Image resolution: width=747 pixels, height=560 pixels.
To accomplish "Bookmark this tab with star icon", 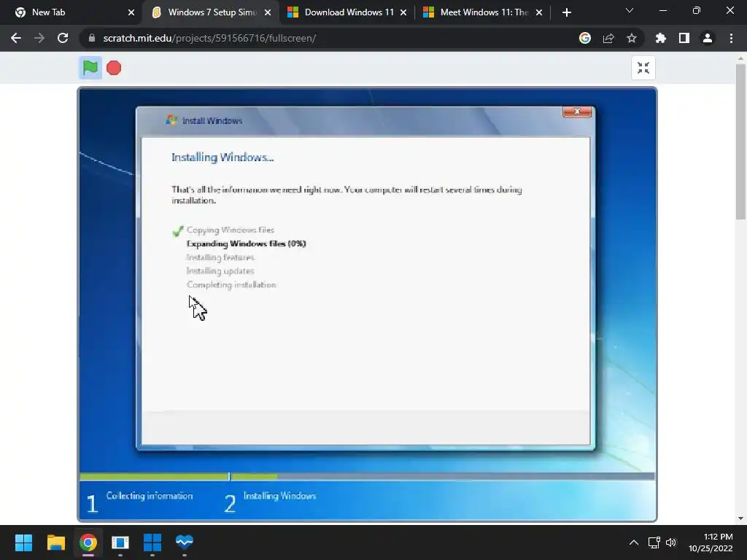I will [632, 38].
